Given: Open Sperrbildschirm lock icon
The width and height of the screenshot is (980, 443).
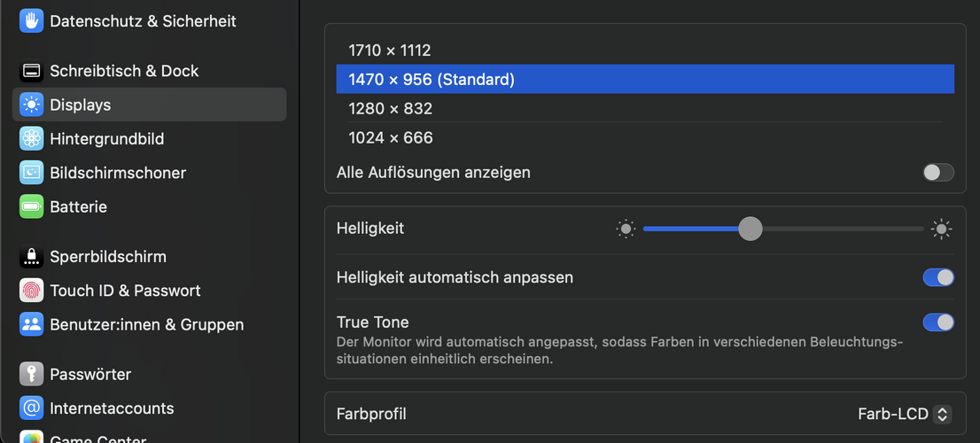Looking at the screenshot, I should (31, 256).
